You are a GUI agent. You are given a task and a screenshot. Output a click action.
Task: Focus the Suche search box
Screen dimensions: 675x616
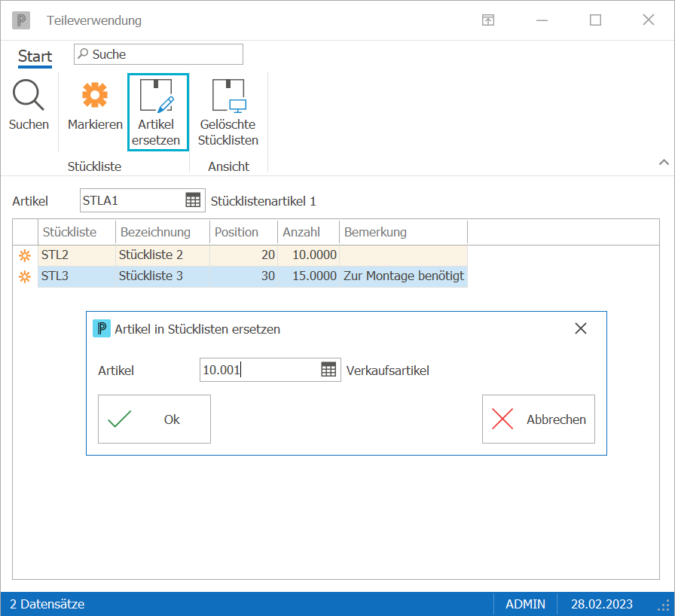158,54
